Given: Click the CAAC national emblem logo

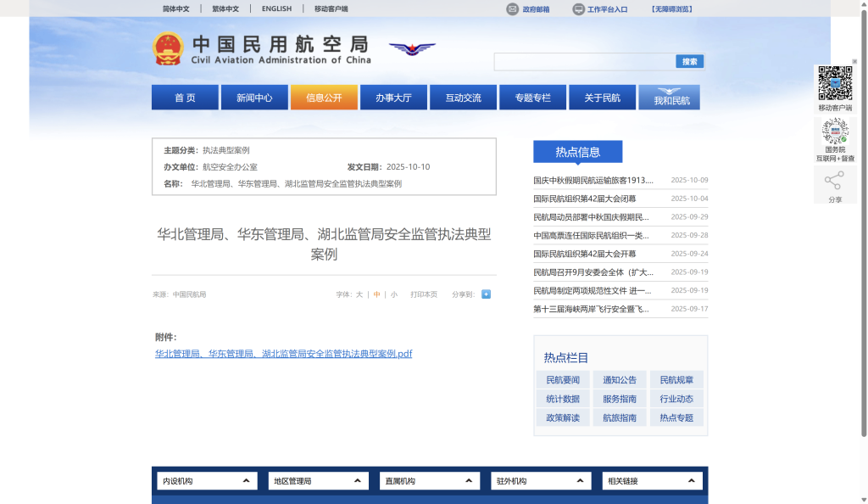Looking at the screenshot, I should click(168, 49).
